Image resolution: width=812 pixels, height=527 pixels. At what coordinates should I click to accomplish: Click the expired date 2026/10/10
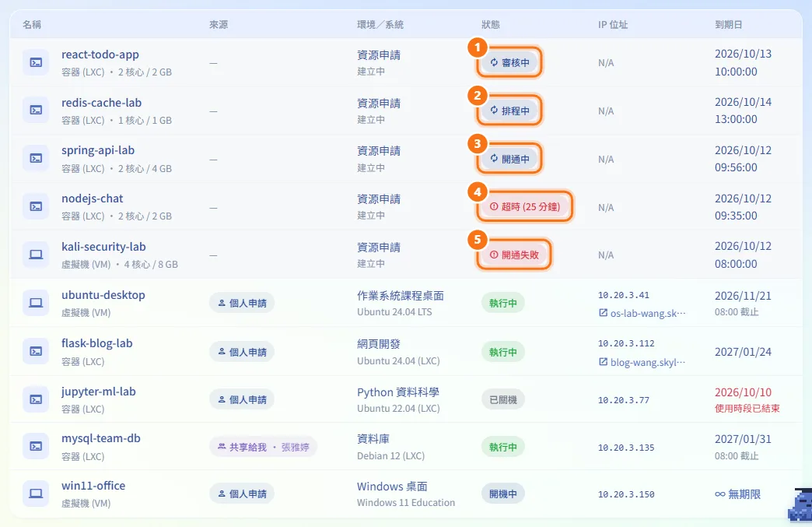[x=743, y=392]
